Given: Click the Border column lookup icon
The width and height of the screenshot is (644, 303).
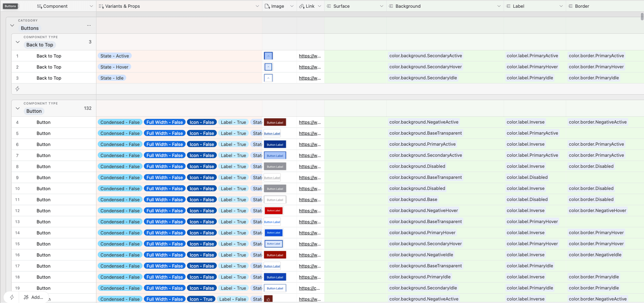Looking at the screenshot, I should click(570, 6).
